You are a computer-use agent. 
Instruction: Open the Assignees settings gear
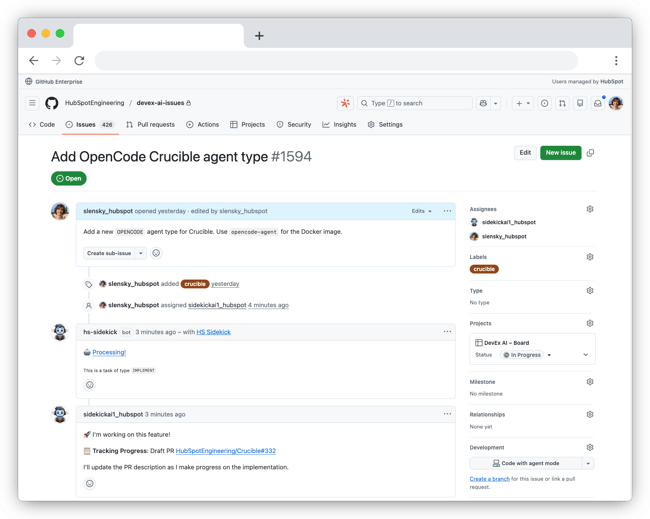click(590, 209)
